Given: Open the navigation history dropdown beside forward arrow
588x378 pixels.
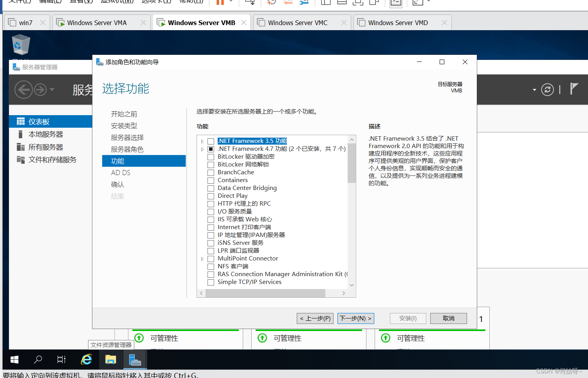Looking at the screenshot, I should tap(52, 89).
